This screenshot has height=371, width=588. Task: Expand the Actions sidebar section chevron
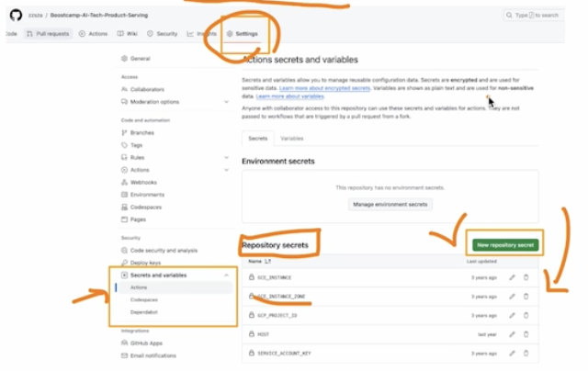pyautogui.click(x=227, y=170)
